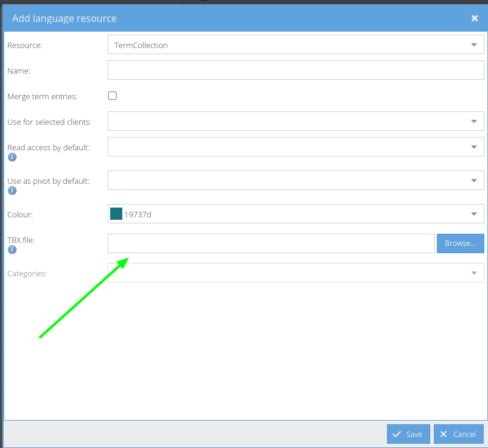Click the teal 19737d colour swatch
This screenshot has height=448, width=488.
click(116, 214)
